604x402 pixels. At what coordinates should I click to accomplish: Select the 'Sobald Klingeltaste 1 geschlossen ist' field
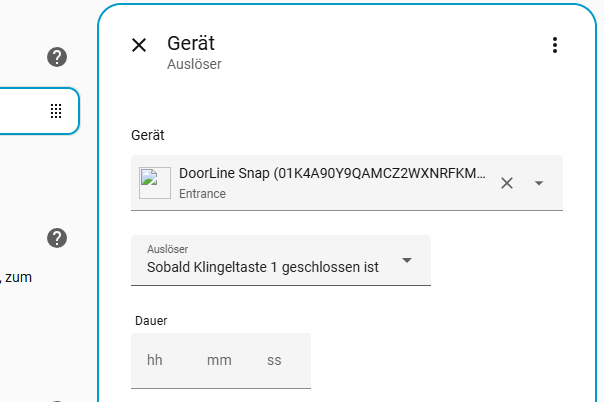tap(263, 268)
